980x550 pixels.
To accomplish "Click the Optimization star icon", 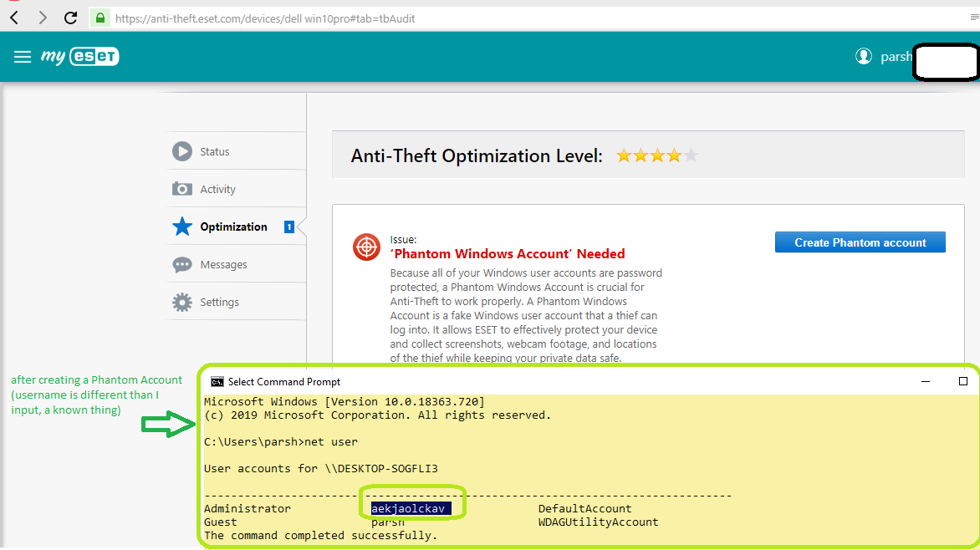I will coord(182,227).
